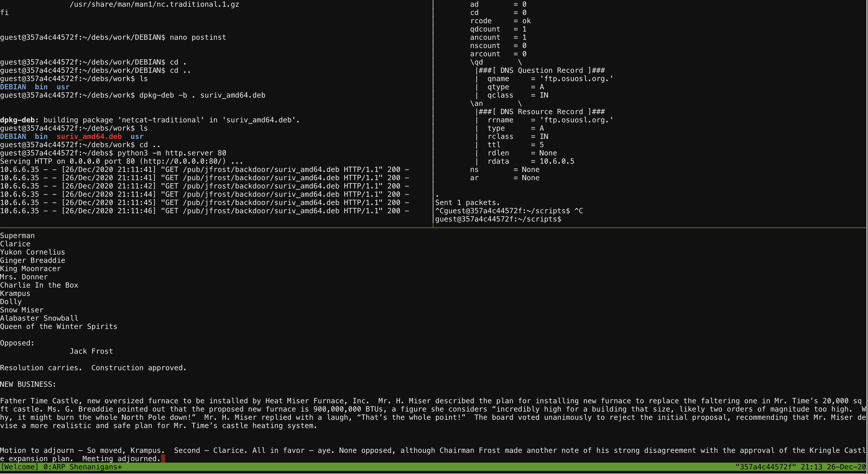The image size is (868, 474).
Task: Click the 'qtype = A' line
Action: coord(516,87)
